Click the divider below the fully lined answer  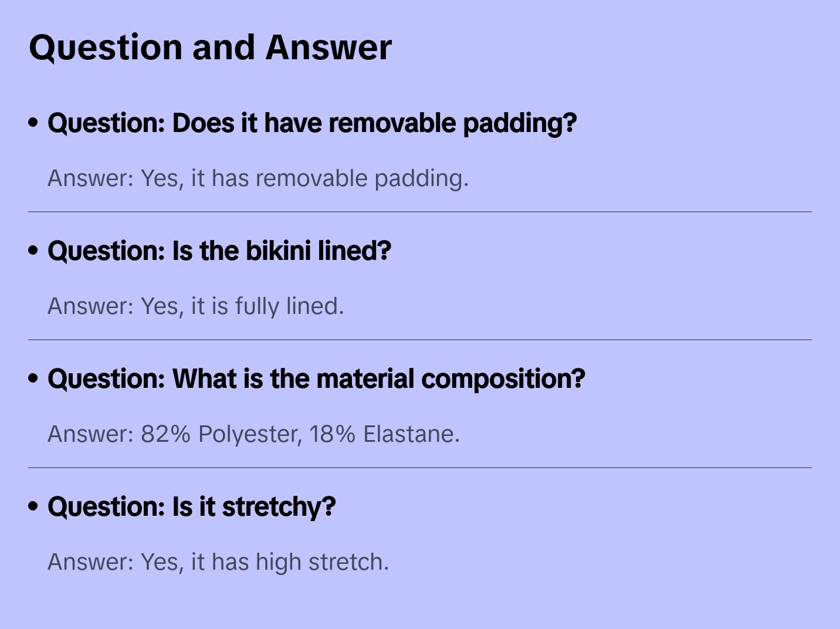pos(420,340)
